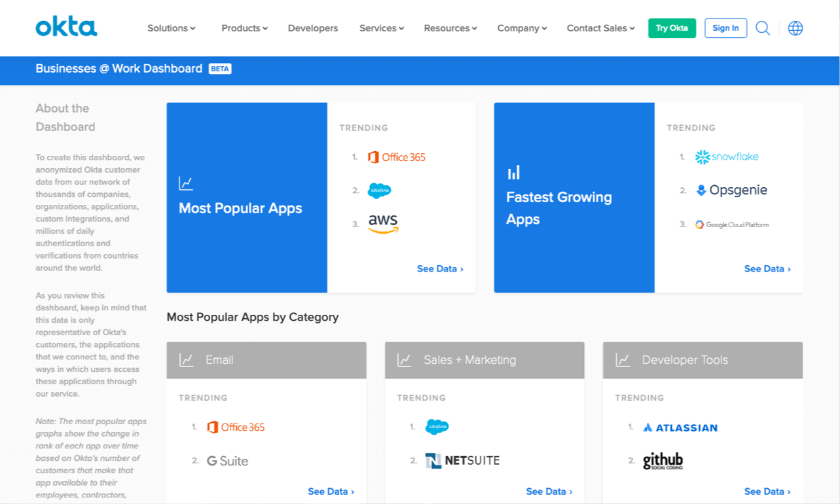This screenshot has height=504, width=840.
Task: Open the globe language selector icon
Action: click(795, 28)
